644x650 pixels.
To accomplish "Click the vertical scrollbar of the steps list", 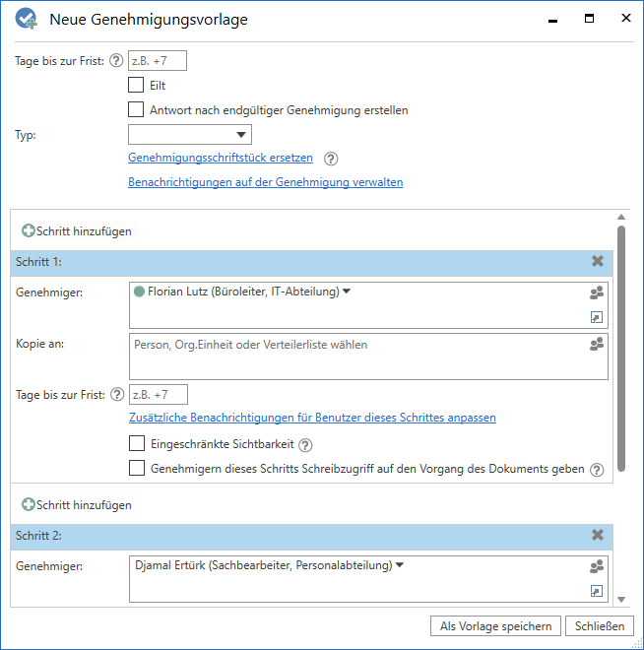I will [620, 345].
